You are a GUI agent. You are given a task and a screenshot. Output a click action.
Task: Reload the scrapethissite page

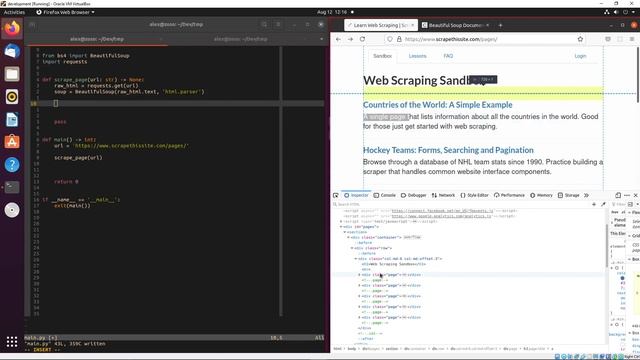point(362,39)
